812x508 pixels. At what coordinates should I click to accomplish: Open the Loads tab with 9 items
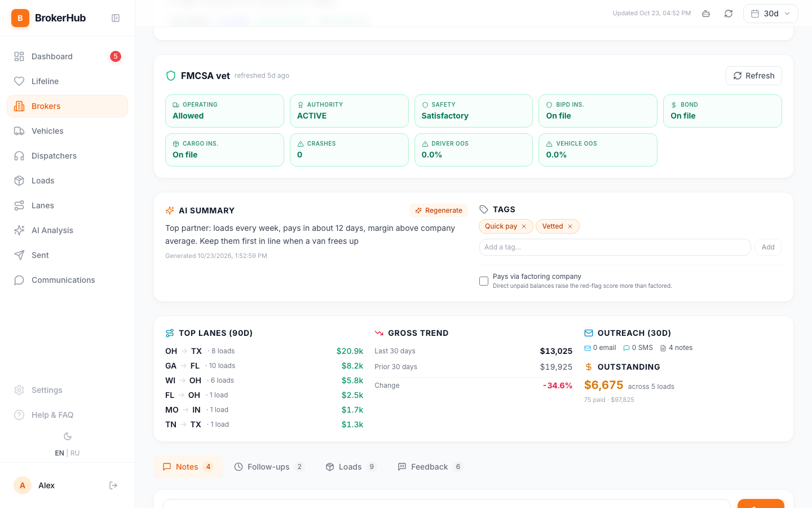coord(351,467)
